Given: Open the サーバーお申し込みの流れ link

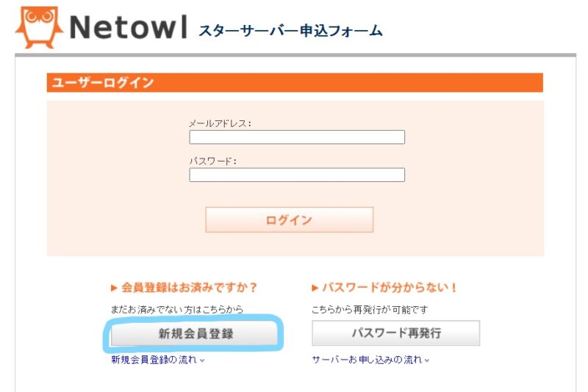Looking at the screenshot, I should coord(367,360).
